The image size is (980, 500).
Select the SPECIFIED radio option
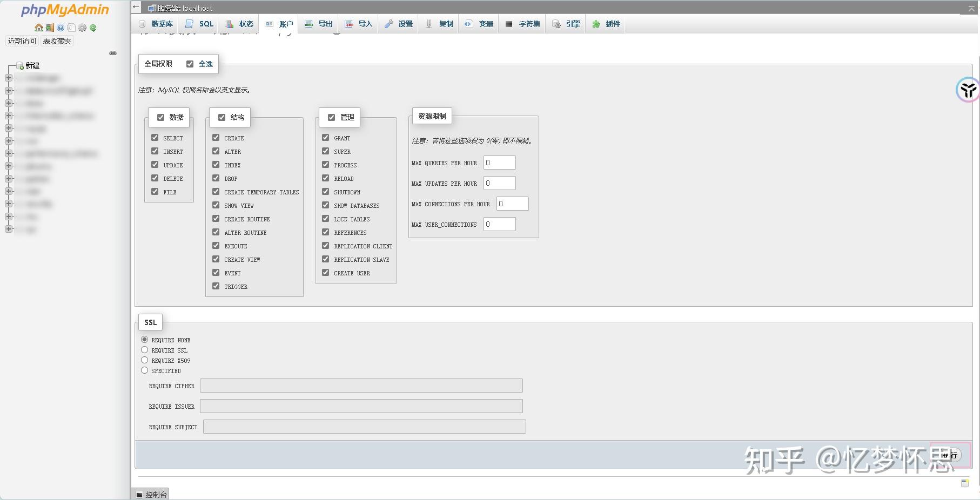pos(144,370)
